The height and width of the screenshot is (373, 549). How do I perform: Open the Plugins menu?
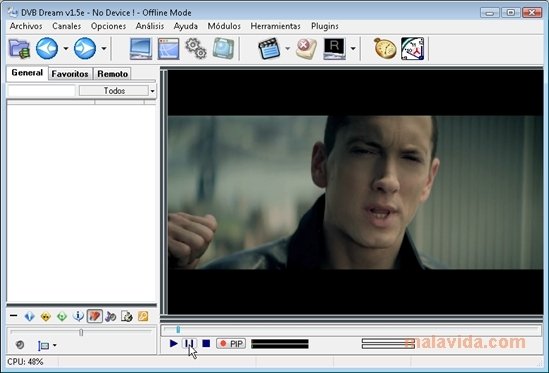pos(325,26)
